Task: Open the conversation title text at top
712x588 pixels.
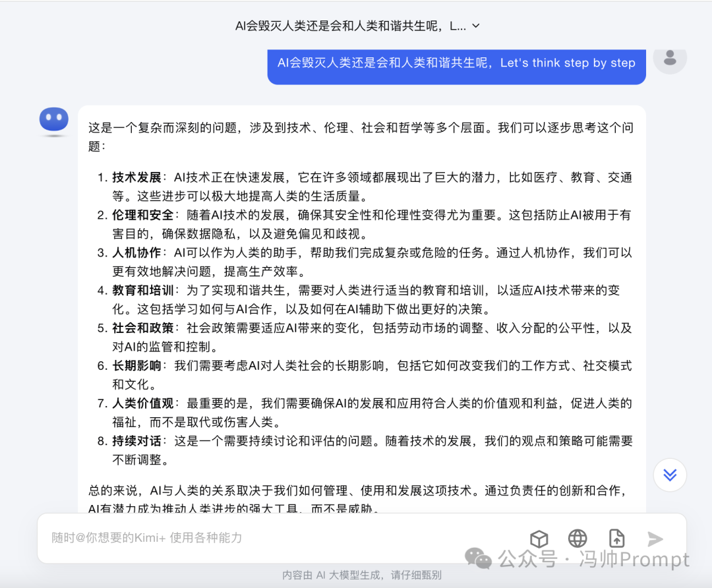Action: (350, 26)
